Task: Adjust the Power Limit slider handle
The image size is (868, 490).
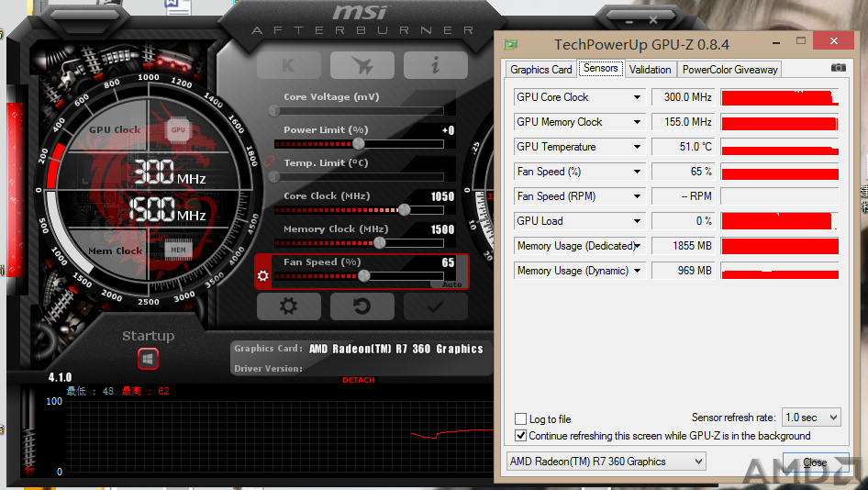Action: [x=358, y=144]
